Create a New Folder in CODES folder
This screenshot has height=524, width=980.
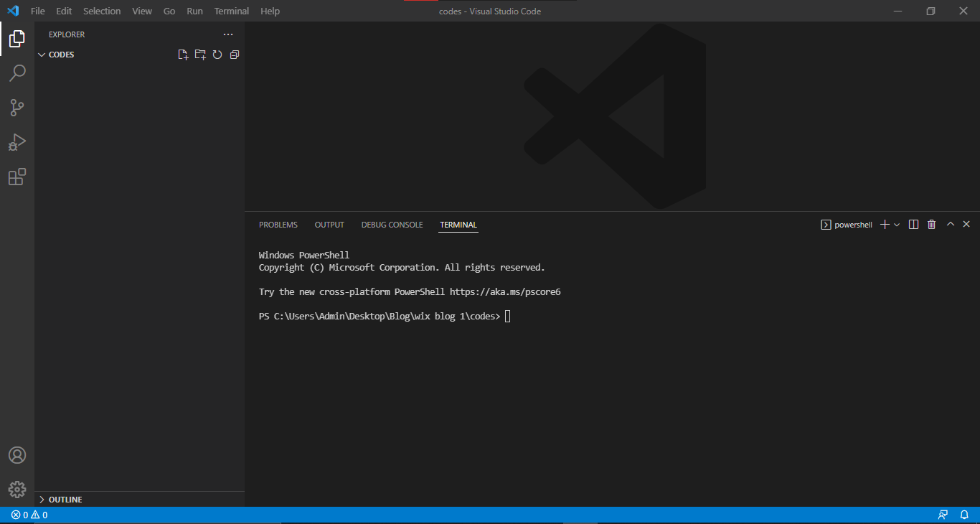(x=200, y=55)
